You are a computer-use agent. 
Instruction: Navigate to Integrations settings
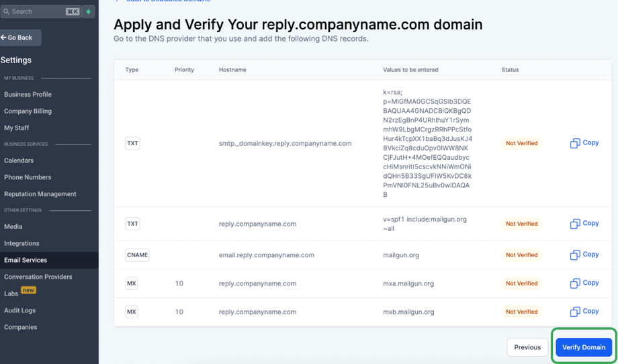click(x=21, y=243)
